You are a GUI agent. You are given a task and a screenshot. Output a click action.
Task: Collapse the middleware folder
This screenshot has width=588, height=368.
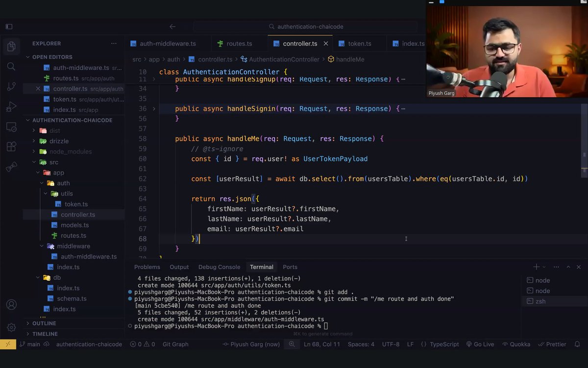[73, 246]
